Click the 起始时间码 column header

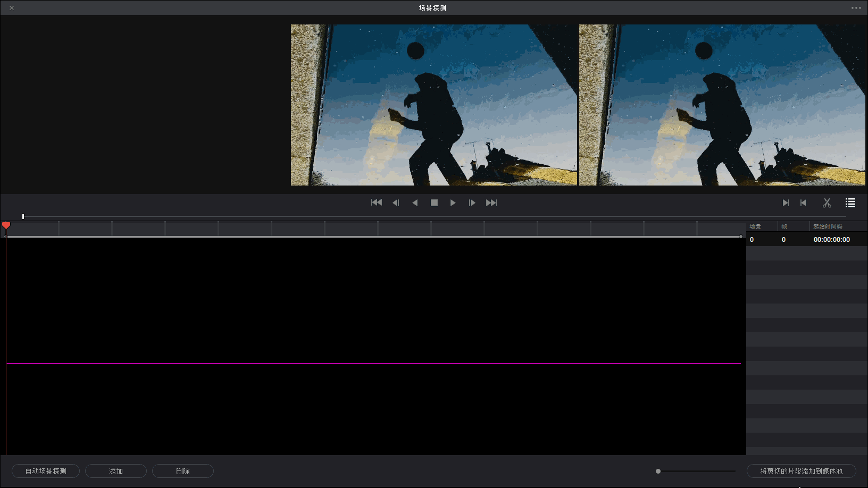click(x=828, y=226)
